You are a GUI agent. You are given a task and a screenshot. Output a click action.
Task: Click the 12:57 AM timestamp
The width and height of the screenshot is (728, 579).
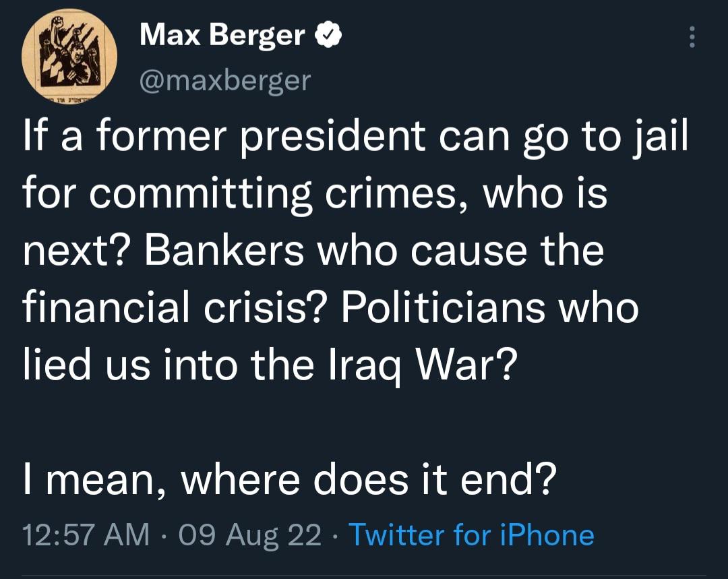(x=86, y=535)
